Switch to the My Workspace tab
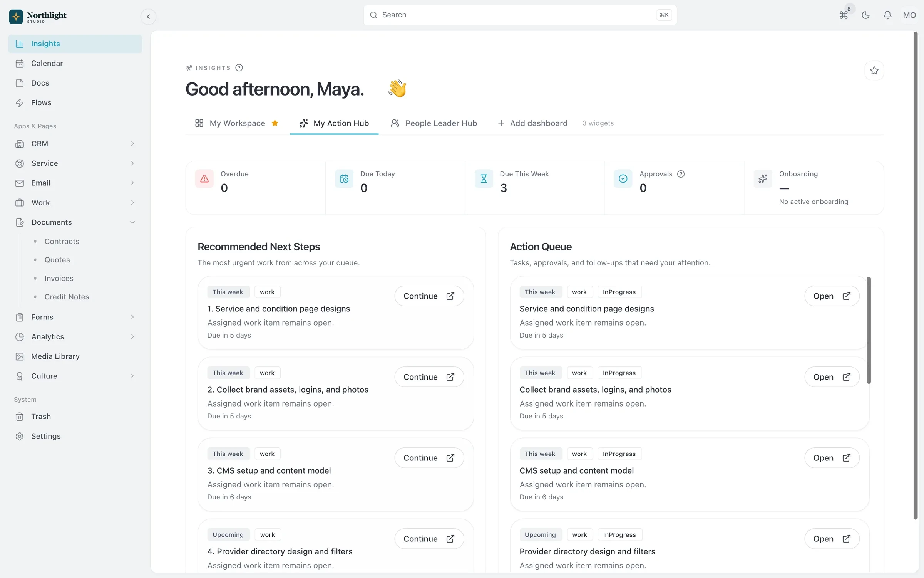The height and width of the screenshot is (578, 924). coord(237,123)
